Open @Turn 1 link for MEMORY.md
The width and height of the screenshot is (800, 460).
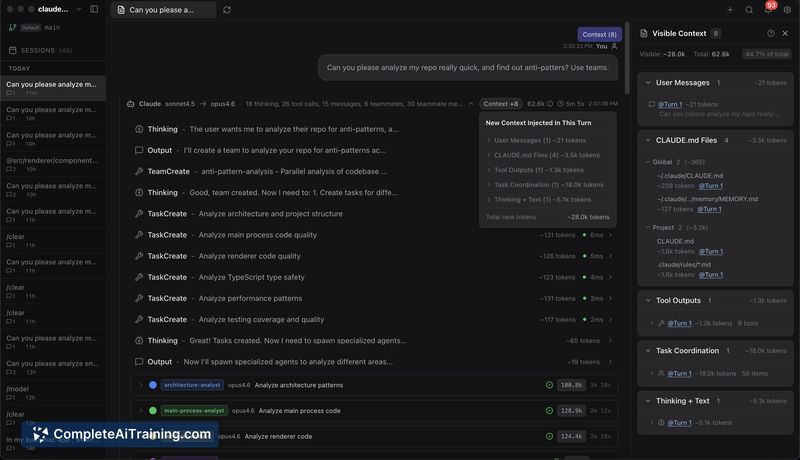(709, 209)
